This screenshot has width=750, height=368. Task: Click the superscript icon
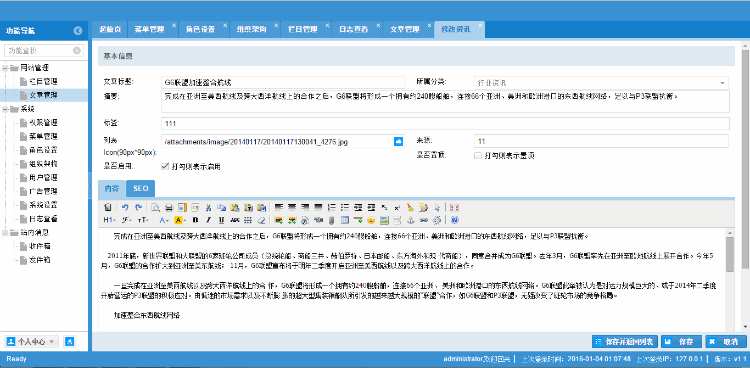coord(397,207)
